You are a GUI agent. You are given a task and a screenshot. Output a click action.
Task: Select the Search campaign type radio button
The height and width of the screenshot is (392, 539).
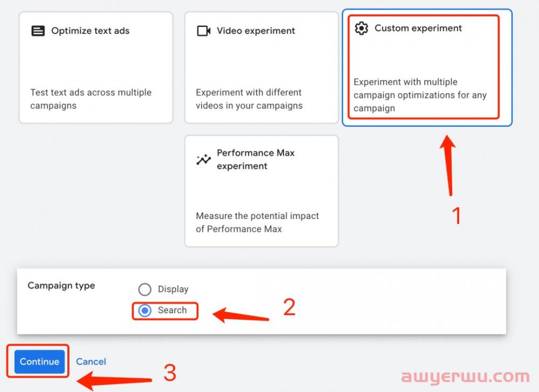tap(144, 311)
